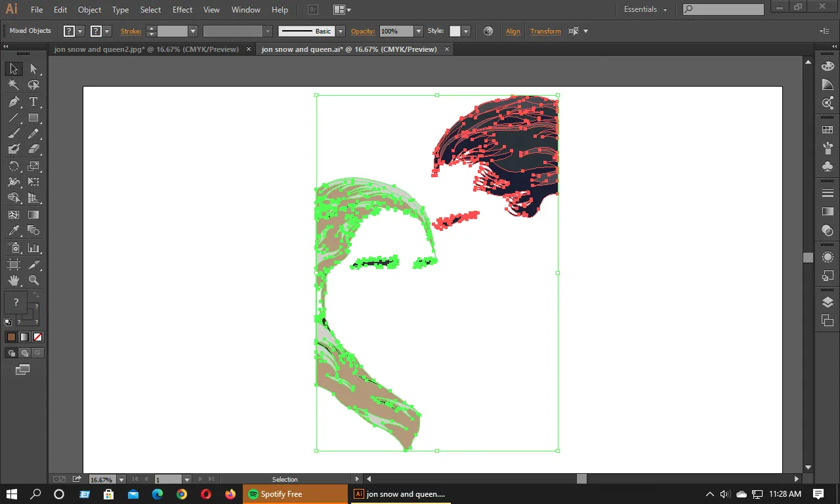Viewport: 840px width, 504px height.
Task: Select the Type tool
Action: click(33, 102)
